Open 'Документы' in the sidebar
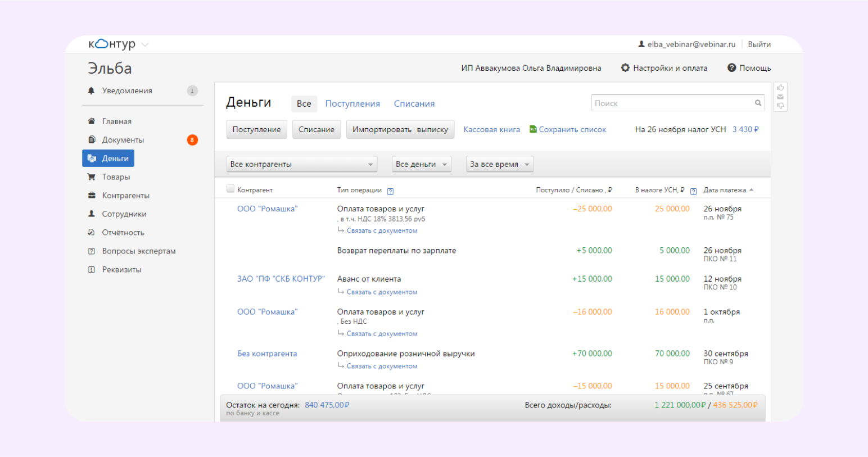This screenshot has width=868, height=457. 123,140
